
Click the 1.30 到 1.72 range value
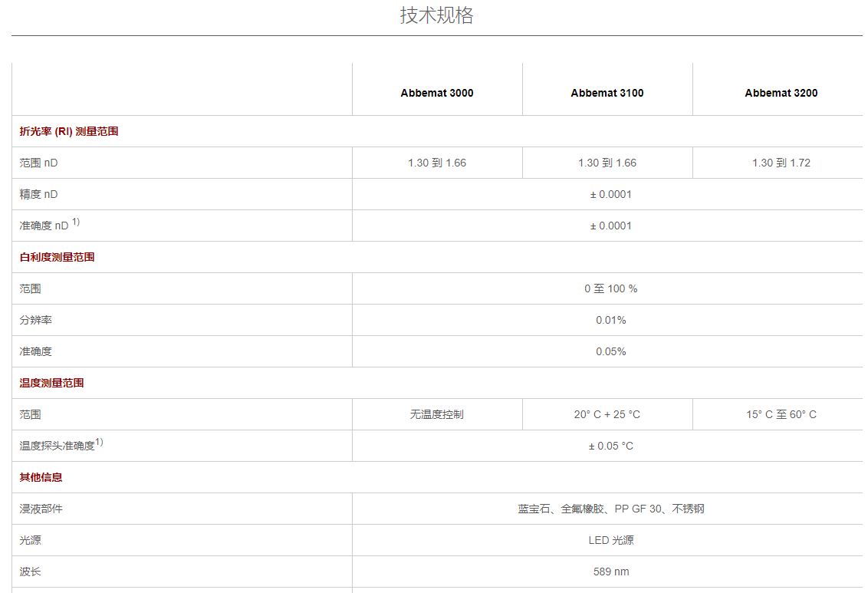tap(781, 163)
